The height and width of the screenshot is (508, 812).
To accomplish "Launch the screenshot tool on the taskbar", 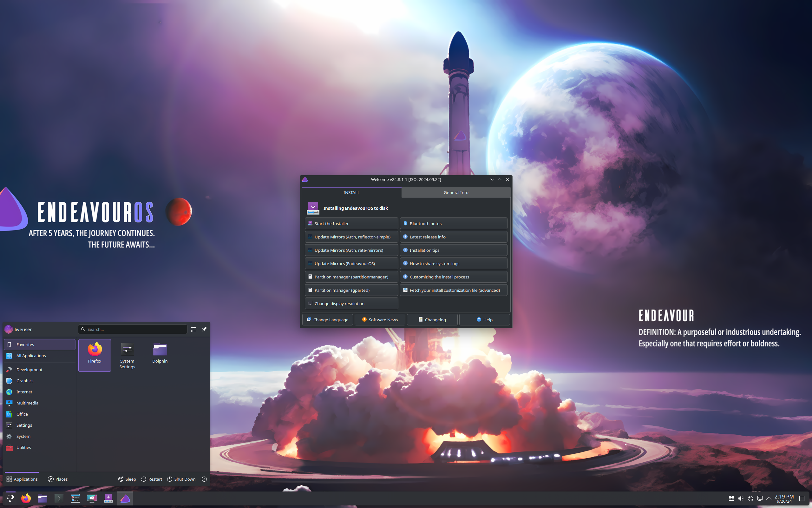I will pos(92,498).
